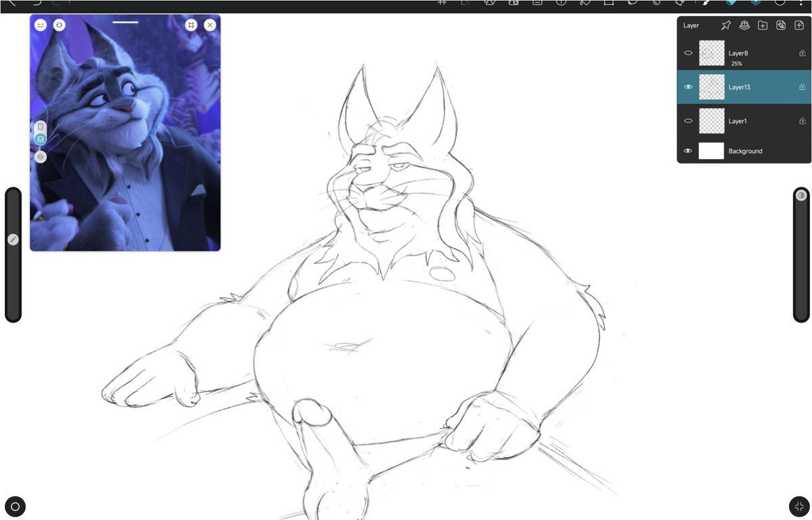
Task: Select Layer8 thumbnail
Action: pos(712,53)
